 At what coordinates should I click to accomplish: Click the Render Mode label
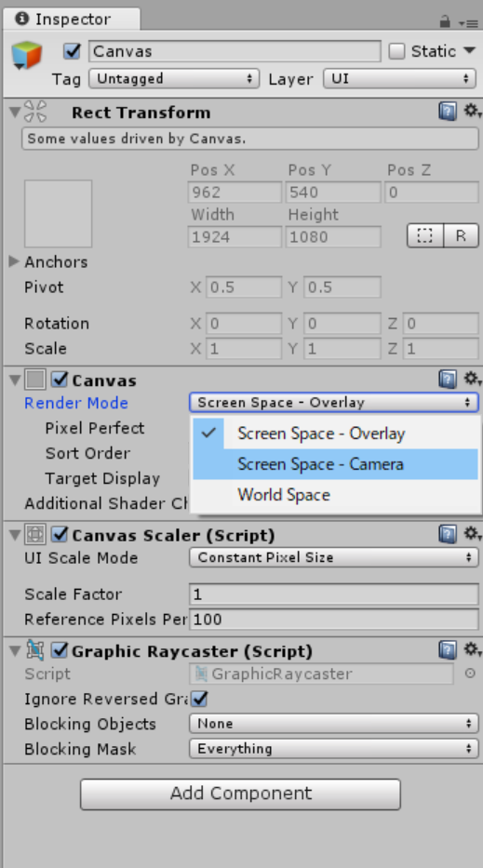pyautogui.click(x=76, y=403)
